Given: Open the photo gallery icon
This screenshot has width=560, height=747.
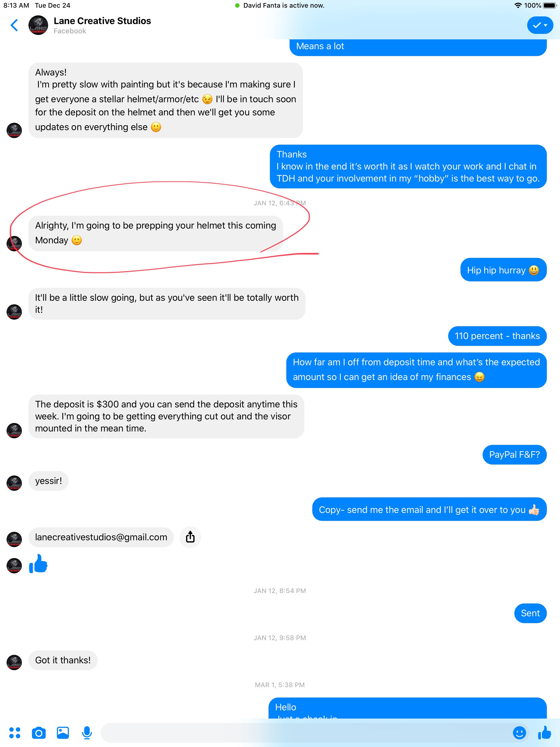Looking at the screenshot, I should pyautogui.click(x=63, y=733).
